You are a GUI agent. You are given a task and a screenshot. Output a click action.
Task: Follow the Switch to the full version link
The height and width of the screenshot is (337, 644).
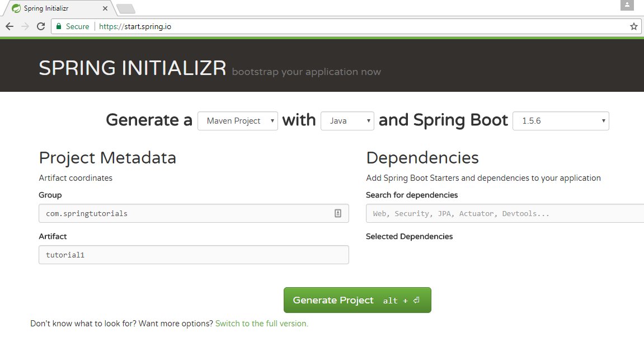tap(262, 324)
